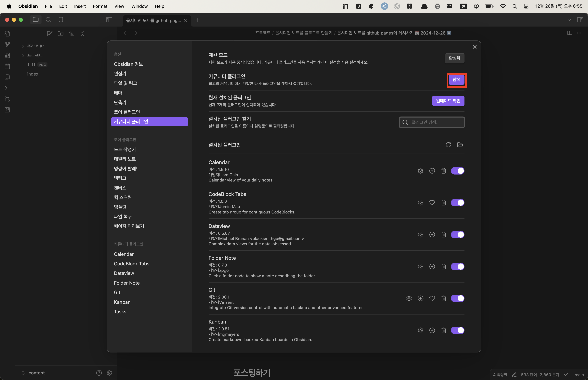Create a new note icon
This screenshot has height=380, width=588.
point(50,34)
